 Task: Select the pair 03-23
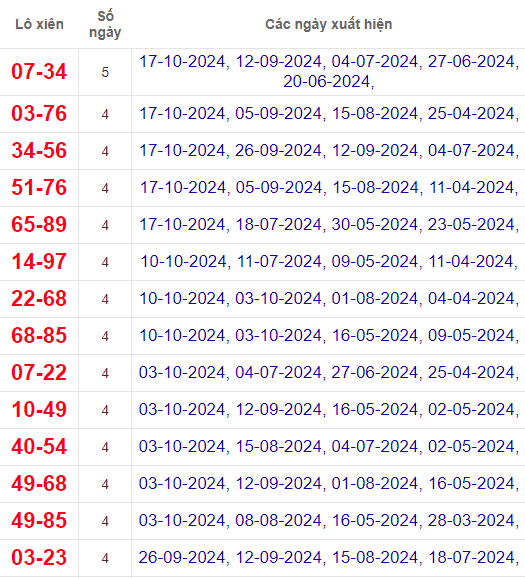[39, 557]
